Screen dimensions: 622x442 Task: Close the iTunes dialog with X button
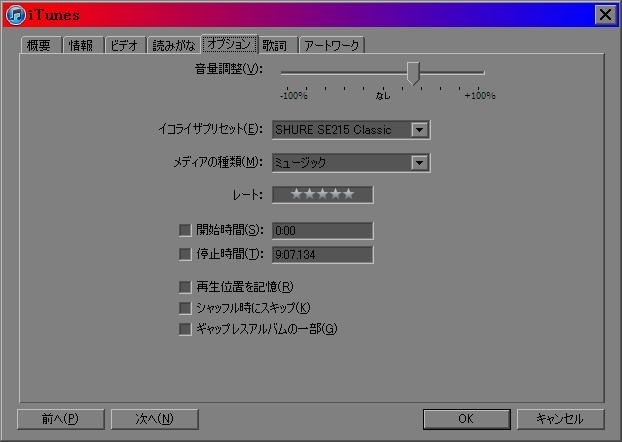click(x=605, y=15)
